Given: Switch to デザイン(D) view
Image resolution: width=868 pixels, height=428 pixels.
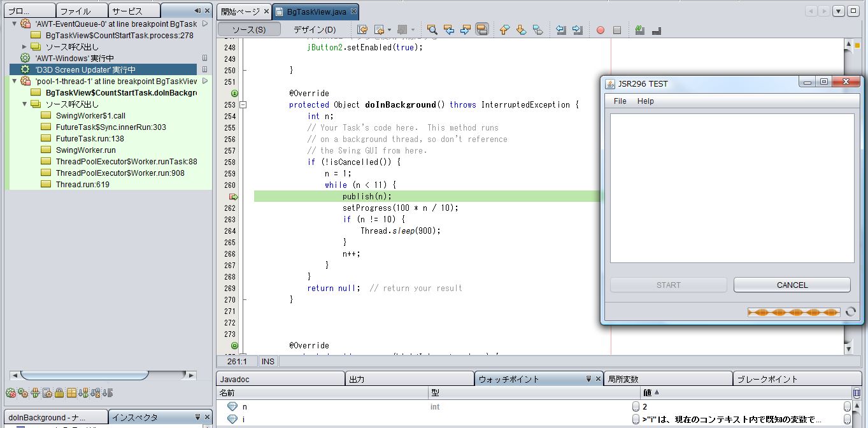Looking at the screenshot, I should (x=314, y=30).
